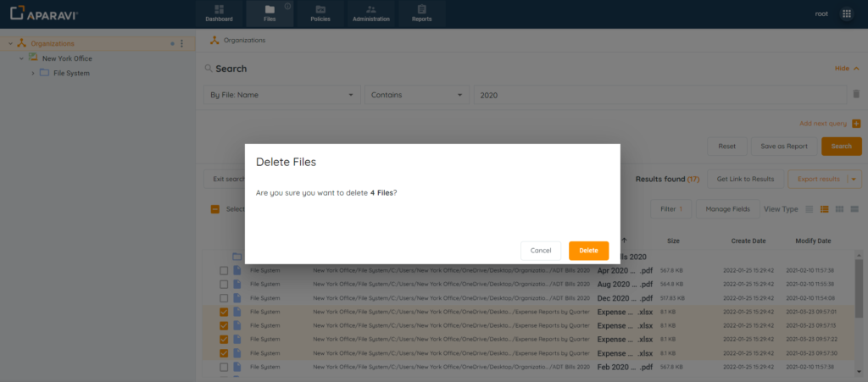The height and width of the screenshot is (382, 868).
Task: Open the apps grid icon beside root
Action: tap(846, 14)
